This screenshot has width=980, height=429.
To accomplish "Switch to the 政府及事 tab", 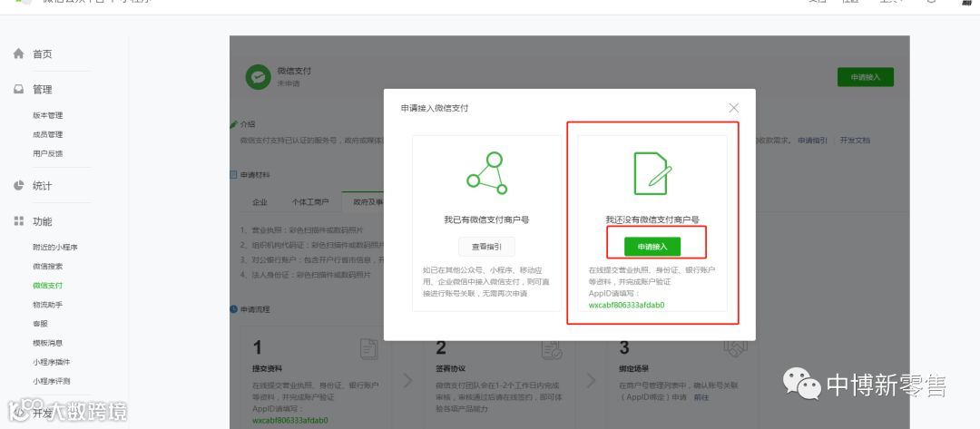I will click(368, 202).
